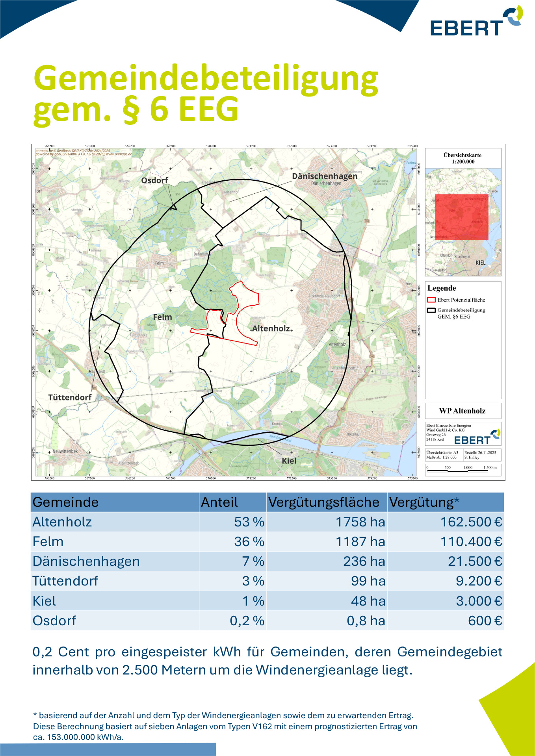Click the 110.400 € value in the Felm row
535x756 pixels.
471,541
